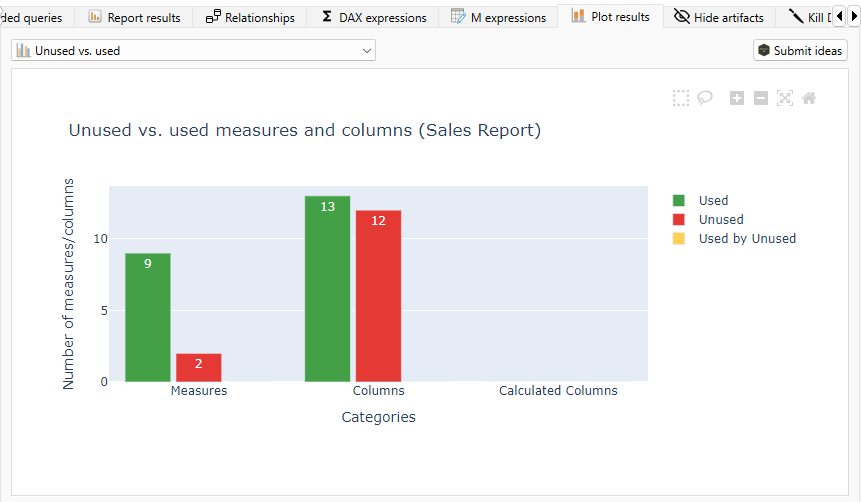861x502 pixels.
Task: Open the Hide artifacts tab
Action: click(x=719, y=17)
